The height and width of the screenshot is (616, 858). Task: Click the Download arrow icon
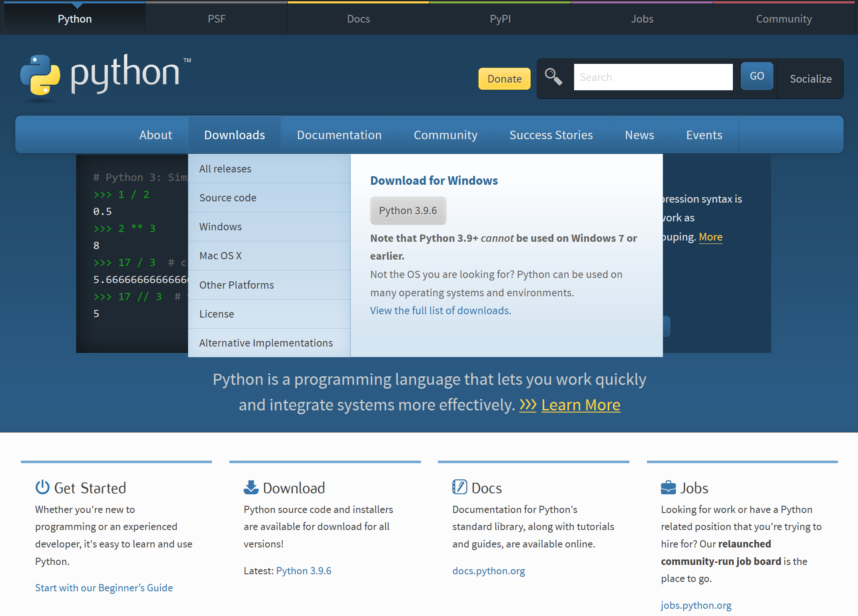pos(251,487)
